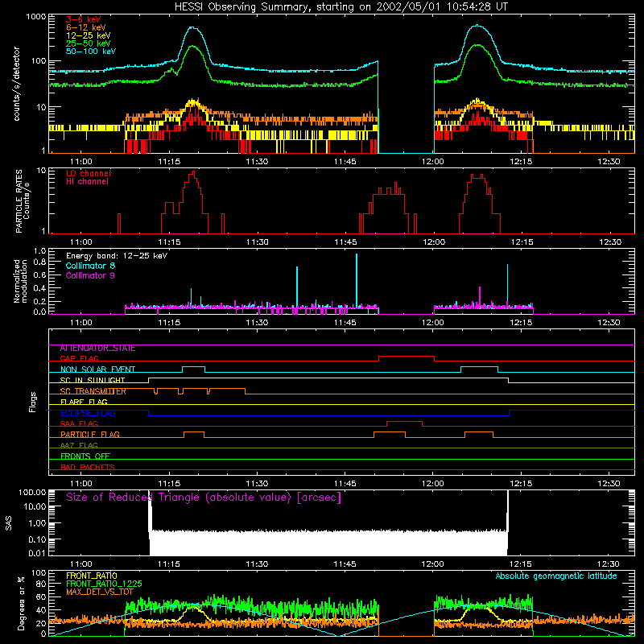Click the FLARE_FLAG label
Image resolution: width=644 pixels, height=644 pixels.
84,402
